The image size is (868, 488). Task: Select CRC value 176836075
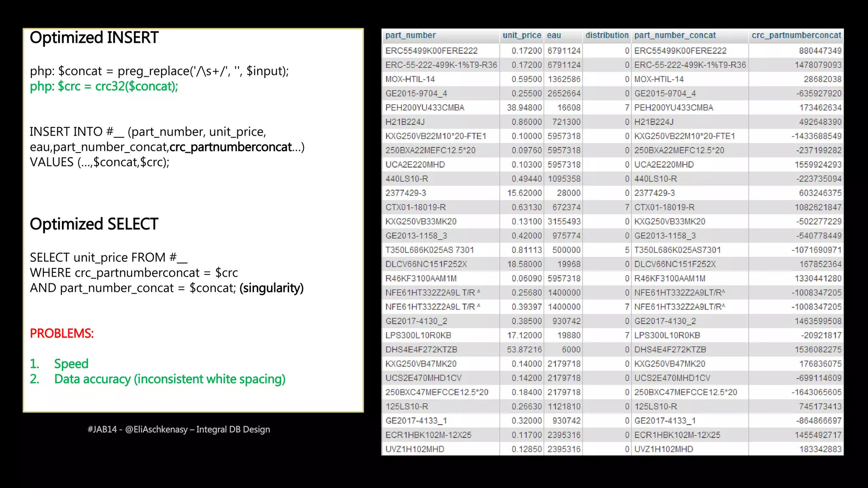(820, 364)
